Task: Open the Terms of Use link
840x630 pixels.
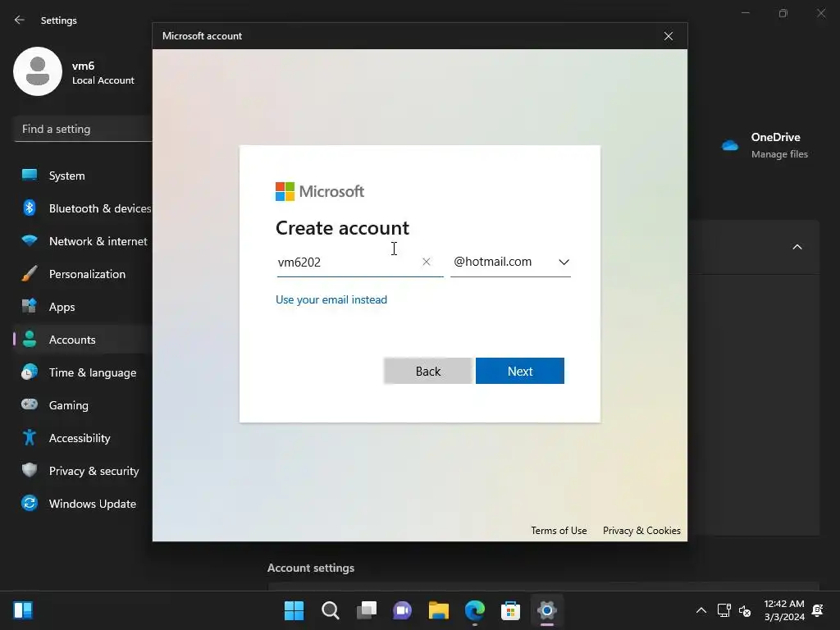Action: tap(559, 531)
